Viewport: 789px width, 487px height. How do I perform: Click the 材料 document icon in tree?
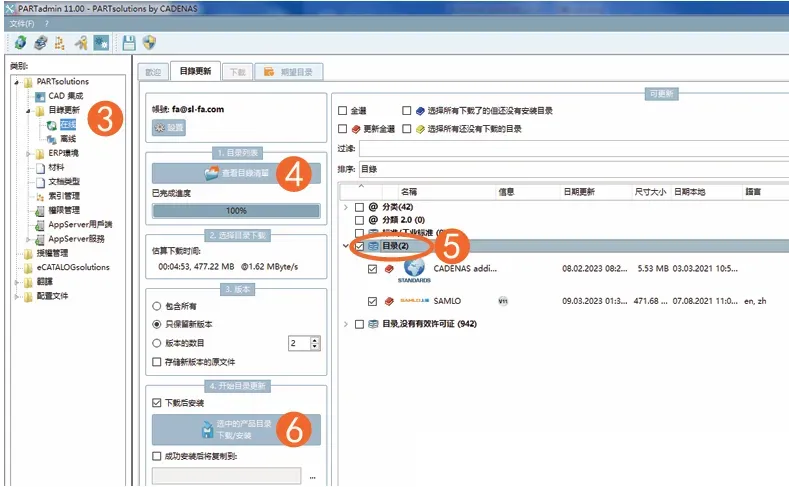click(40, 168)
